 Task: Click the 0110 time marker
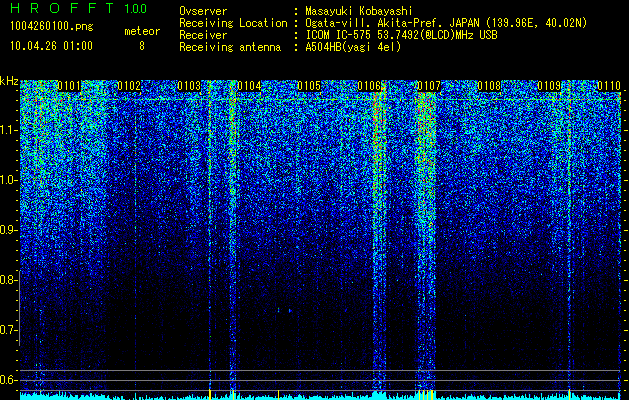click(x=609, y=86)
